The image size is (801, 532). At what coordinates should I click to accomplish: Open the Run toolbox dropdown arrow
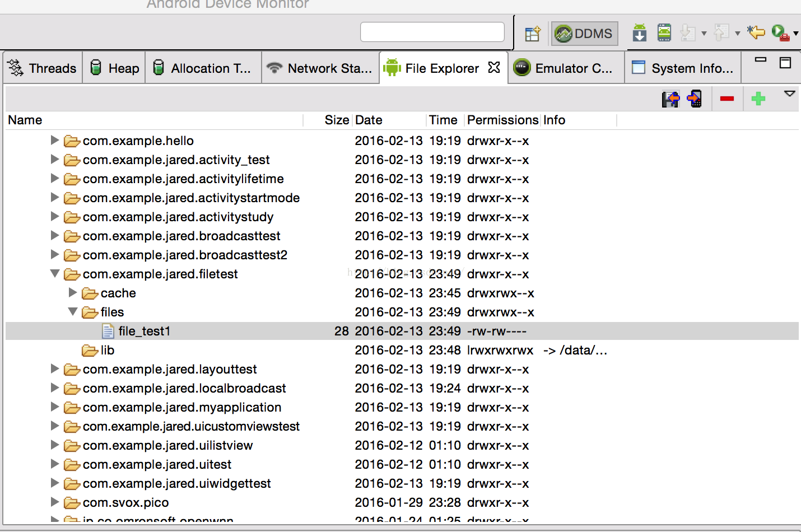pos(795,34)
